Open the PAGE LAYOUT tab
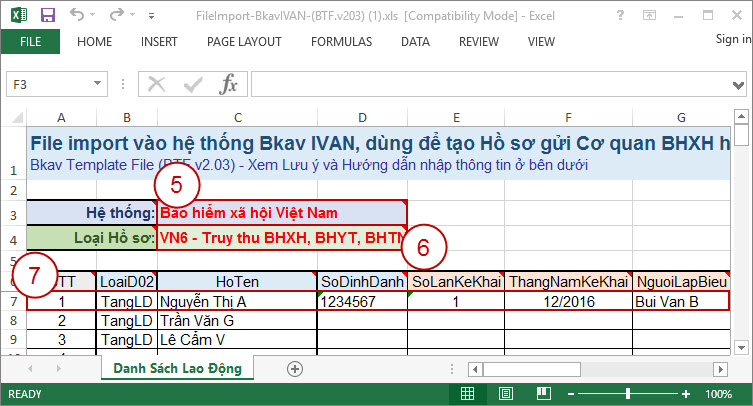This screenshot has height=406, width=753. 244,42
